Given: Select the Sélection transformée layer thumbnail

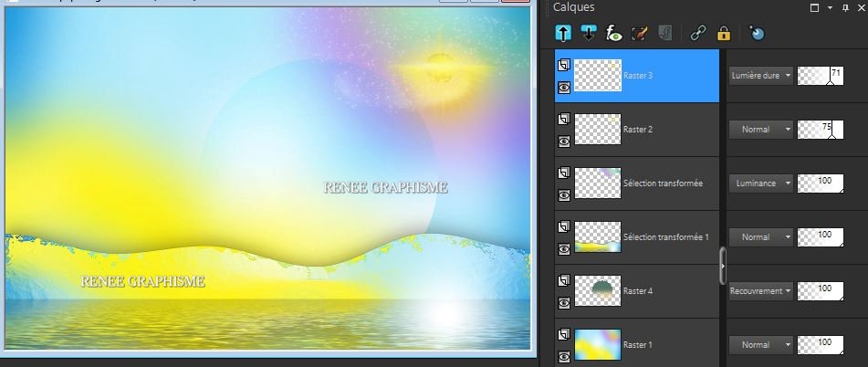Looking at the screenshot, I should tap(598, 183).
